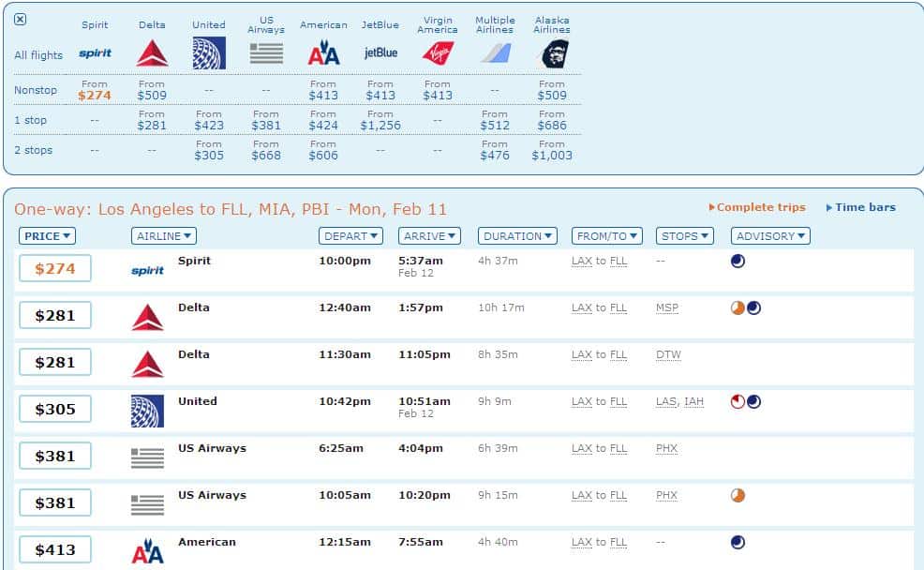The width and height of the screenshot is (924, 570).
Task: Click the moon advisory icon on American flight
Action: (x=738, y=542)
